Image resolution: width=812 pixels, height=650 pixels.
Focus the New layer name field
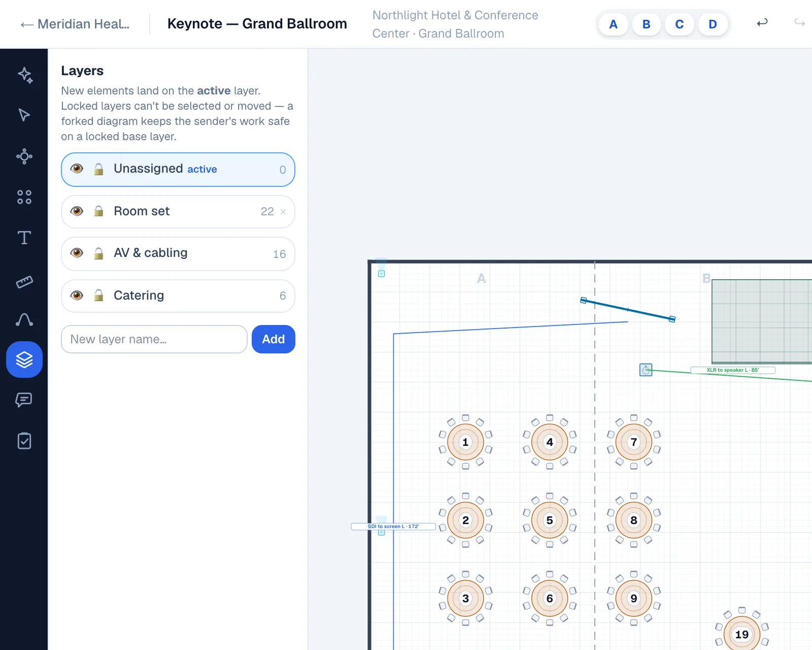click(154, 339)
